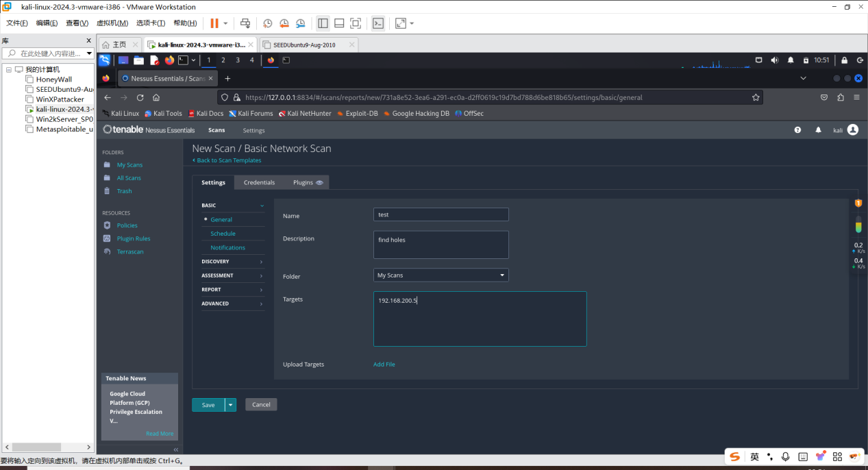Revert VM to the previous snapshot
This screenshot has width=868, height=470.
pos(284,23)
